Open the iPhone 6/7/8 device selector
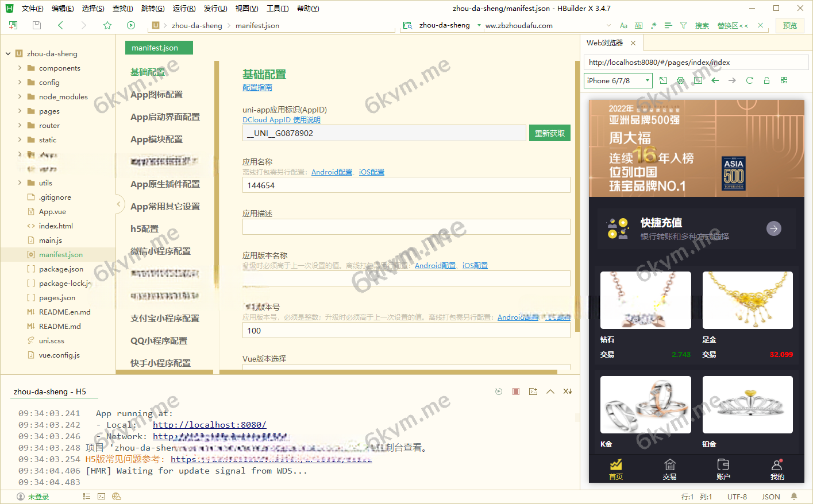 tap(618, 80)
